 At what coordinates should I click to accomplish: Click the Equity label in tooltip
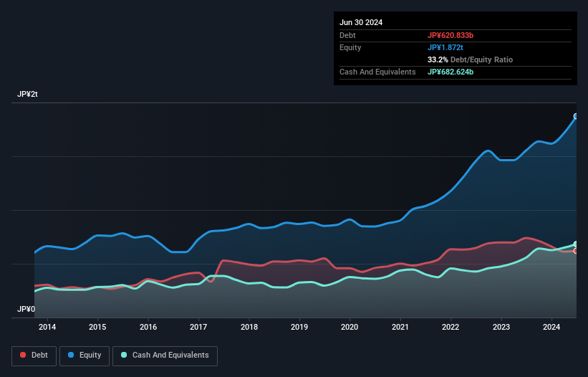[x=350, y=47]
